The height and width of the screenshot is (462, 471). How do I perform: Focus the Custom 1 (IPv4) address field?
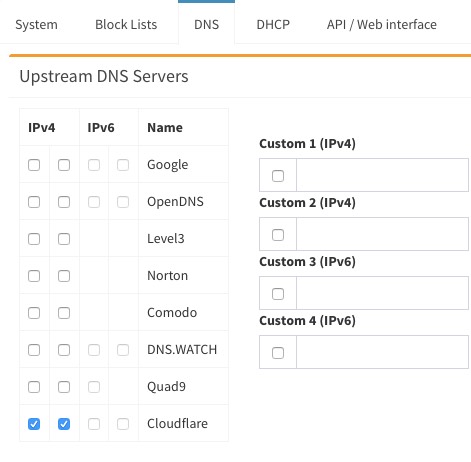coord(382,175)
